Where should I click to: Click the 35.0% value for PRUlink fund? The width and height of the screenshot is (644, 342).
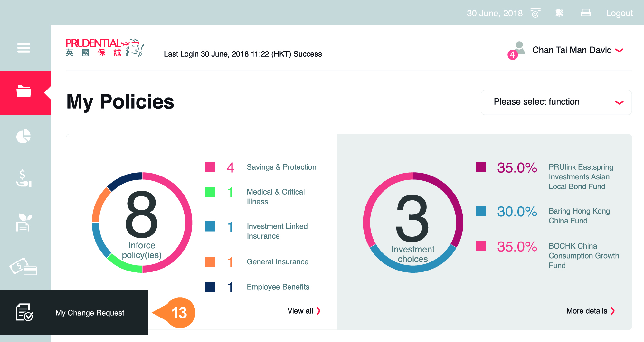tap(517, 168)
